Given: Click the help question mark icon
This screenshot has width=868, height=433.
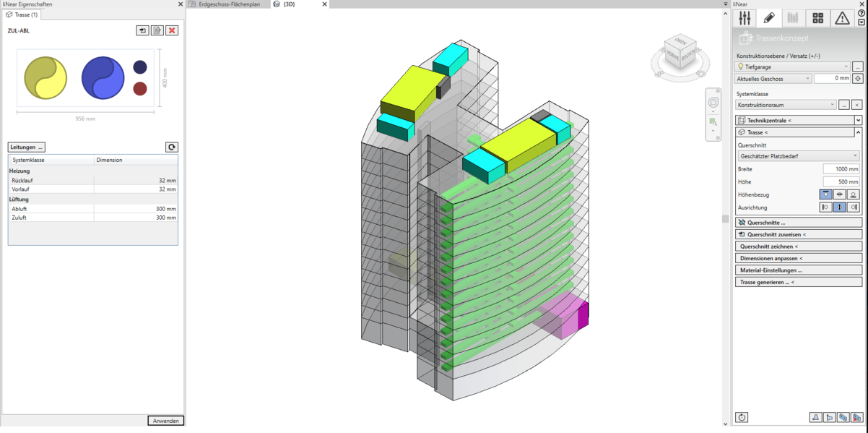Looking at the screenshot, I should click(x=861, y=13).
